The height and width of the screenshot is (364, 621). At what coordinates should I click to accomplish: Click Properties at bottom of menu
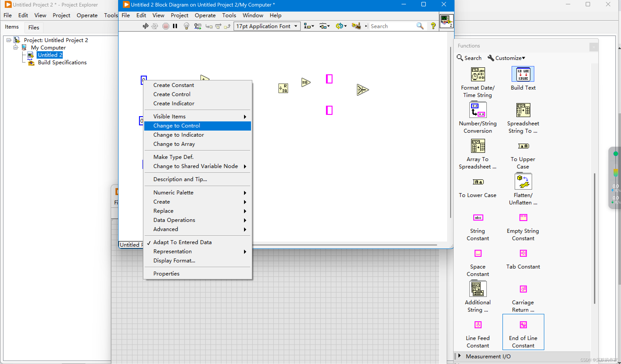coord(166,273)
